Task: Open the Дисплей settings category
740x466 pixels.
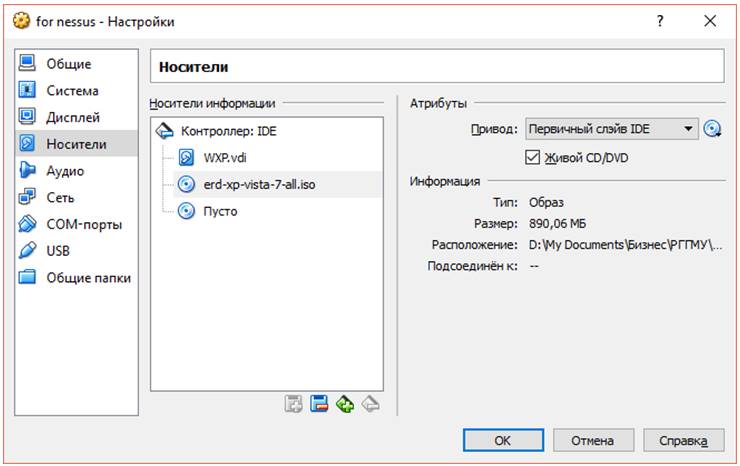Action: (73, 117)
